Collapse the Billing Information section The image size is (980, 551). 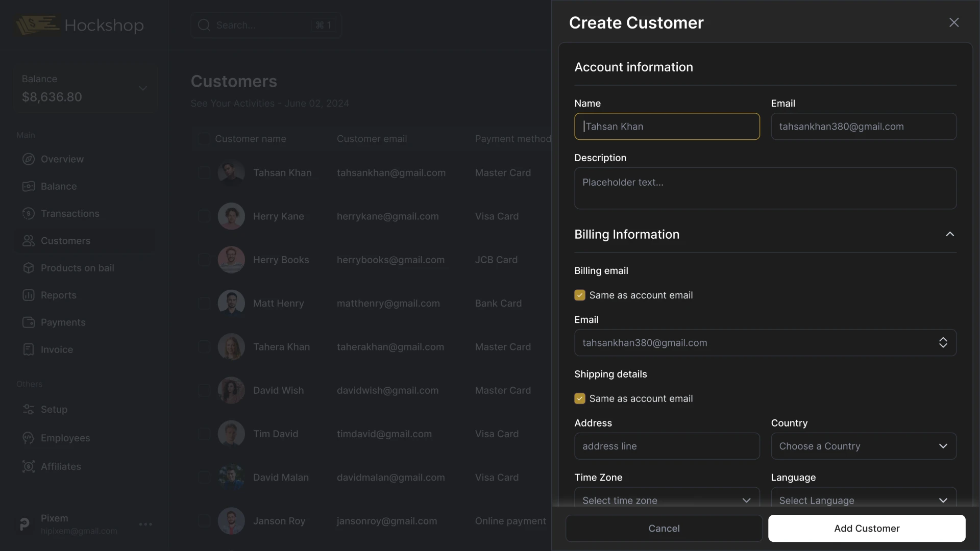point(950,234)
